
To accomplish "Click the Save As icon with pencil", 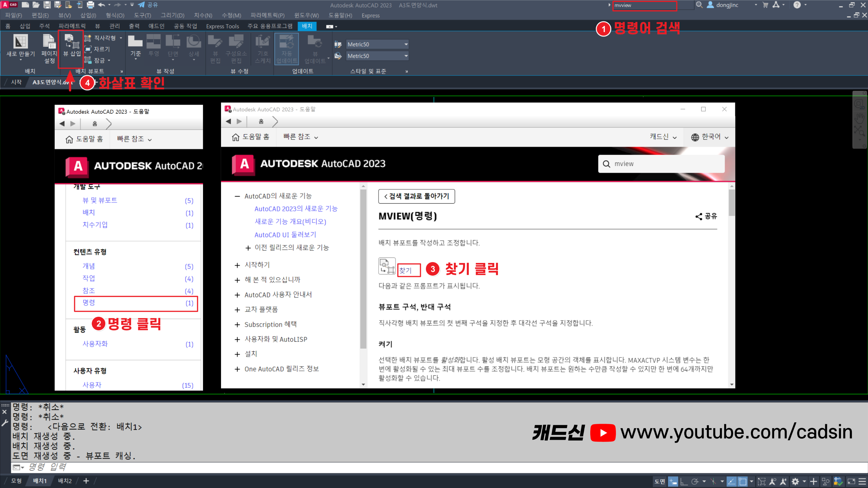I will tap(58, 5).
